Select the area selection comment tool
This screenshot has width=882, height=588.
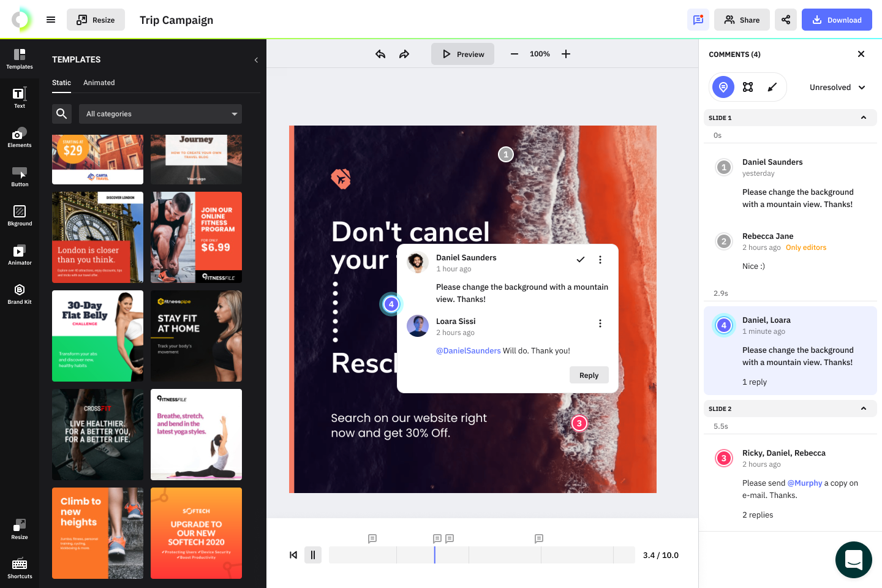[748, 87]
